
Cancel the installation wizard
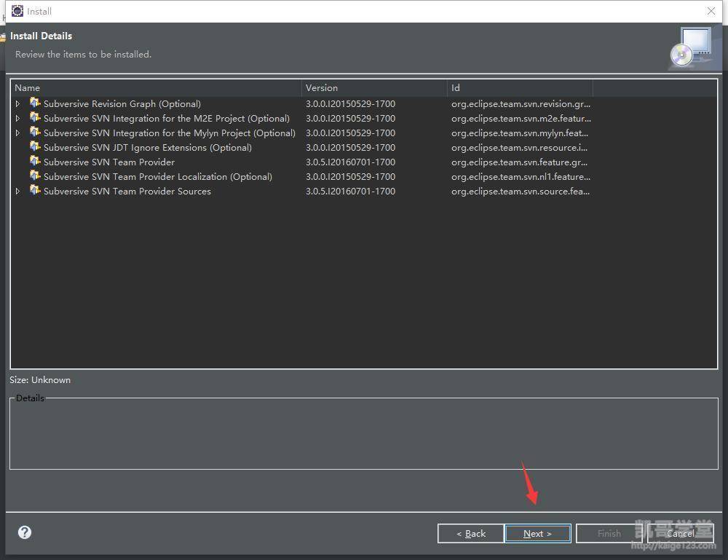coord(680,534)
